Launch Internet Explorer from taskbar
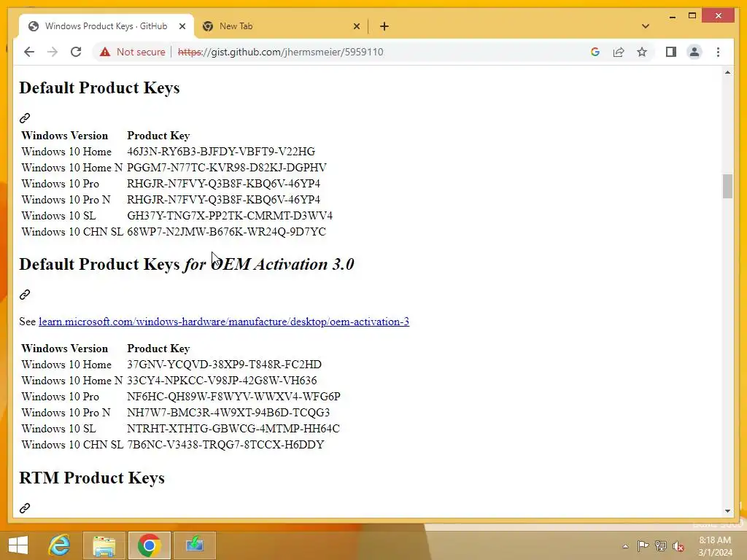Viewport: 747px width, 560px height. [x=60, y=545]
